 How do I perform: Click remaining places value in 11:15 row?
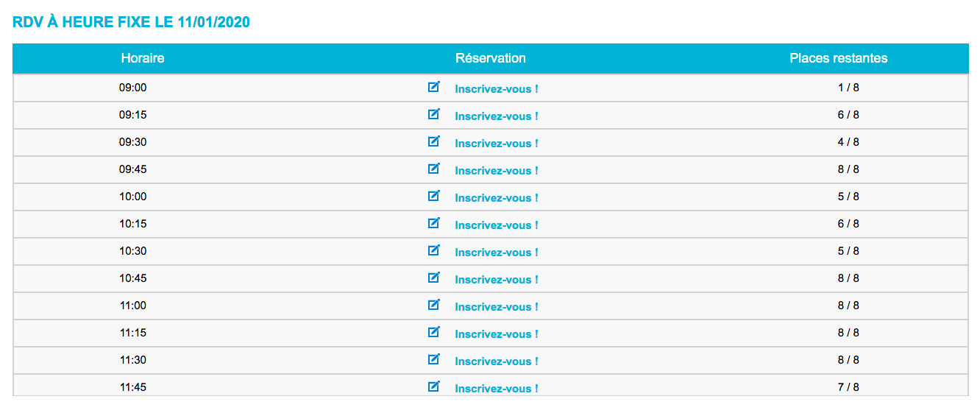(x=848, y=333)
